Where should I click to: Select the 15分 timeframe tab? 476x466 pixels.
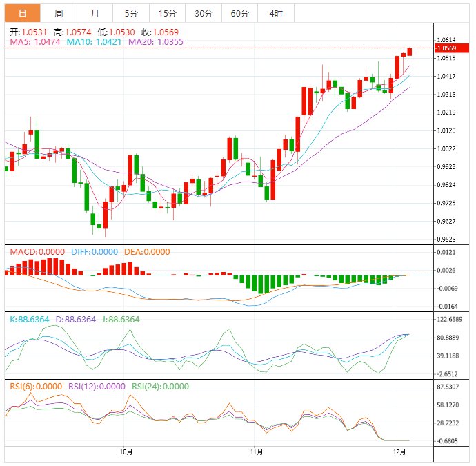click(x=167, y=13)
